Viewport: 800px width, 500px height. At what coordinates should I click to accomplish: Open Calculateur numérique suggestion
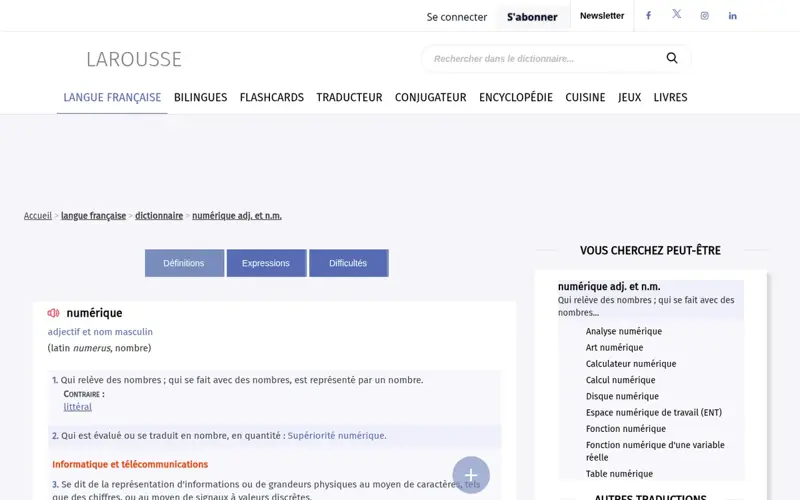click(x=631, y=364)
